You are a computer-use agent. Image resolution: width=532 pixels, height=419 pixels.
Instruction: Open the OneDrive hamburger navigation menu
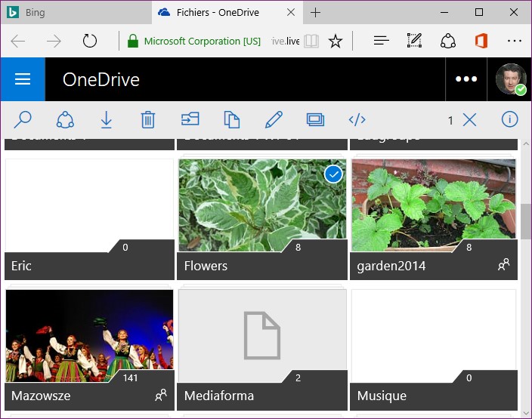23,79
